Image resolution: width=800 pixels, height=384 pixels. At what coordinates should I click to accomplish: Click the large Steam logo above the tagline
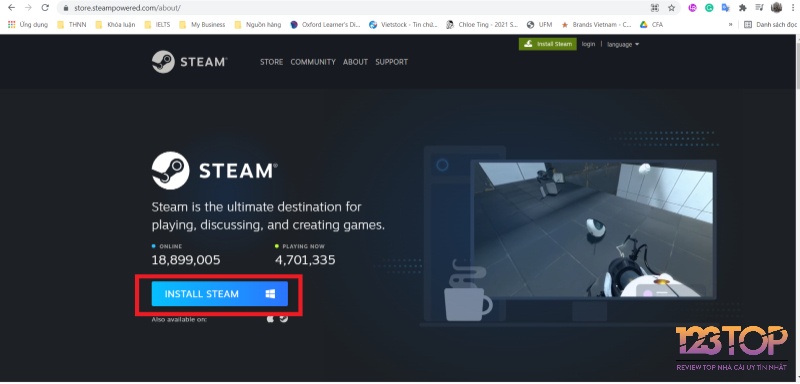point(215,170)
